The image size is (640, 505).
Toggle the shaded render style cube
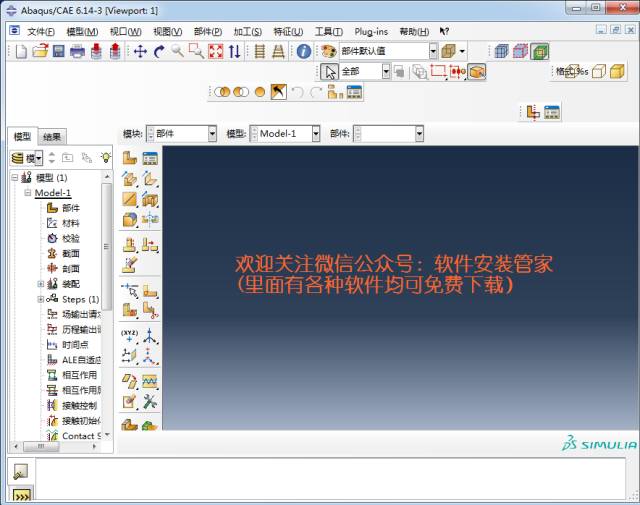pos(540,51)
